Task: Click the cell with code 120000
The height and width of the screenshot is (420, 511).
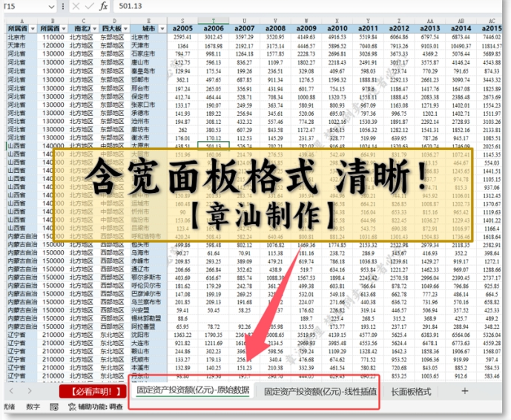Action: pos(53,46)
